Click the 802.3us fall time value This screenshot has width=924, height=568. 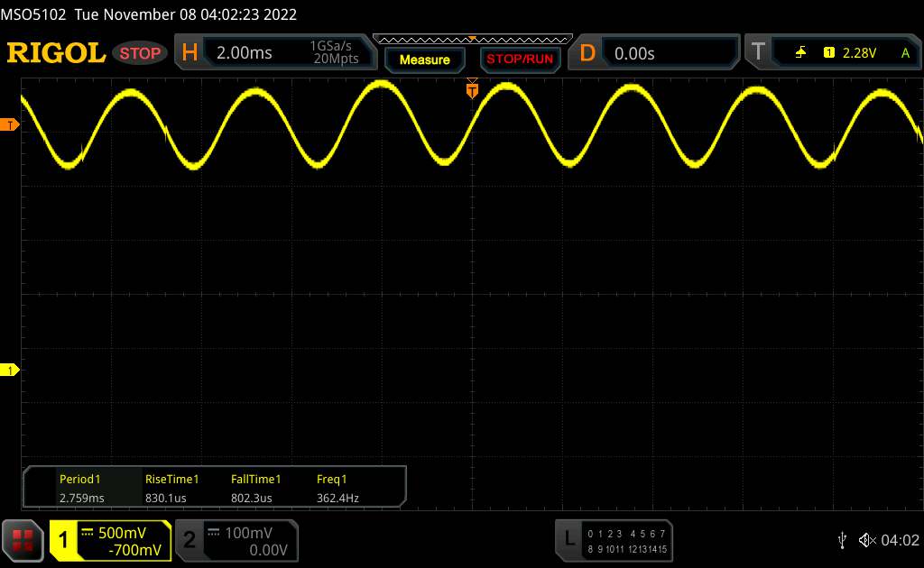[251, 498]
